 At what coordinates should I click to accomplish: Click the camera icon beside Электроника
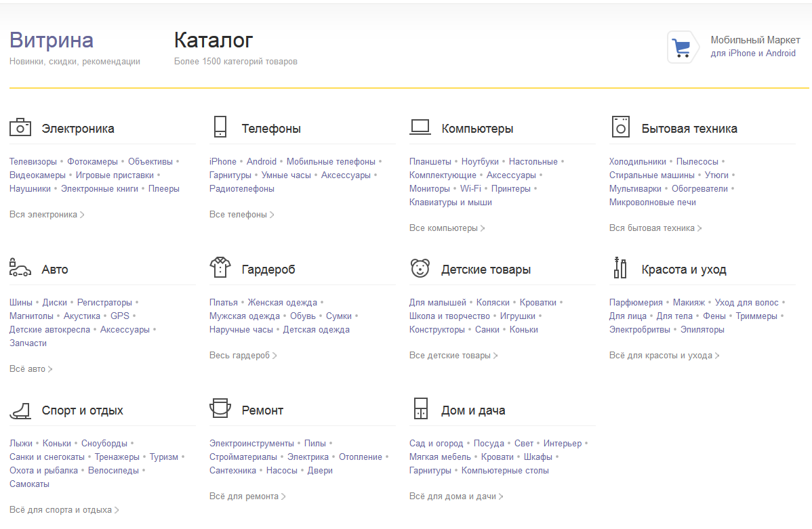click(x=20, y=127)
